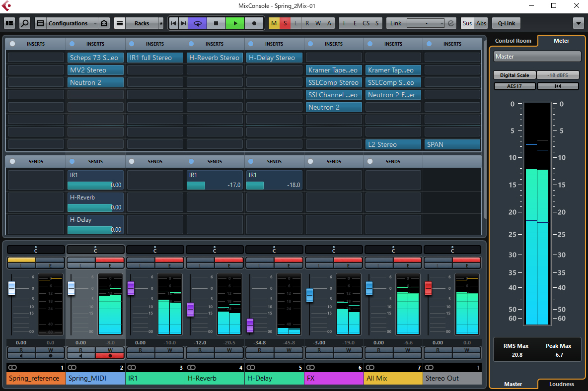The height and width of the screenshot is (391, 588).
Task: Select the Master bottom tab
Action: (x=513, y=384)
